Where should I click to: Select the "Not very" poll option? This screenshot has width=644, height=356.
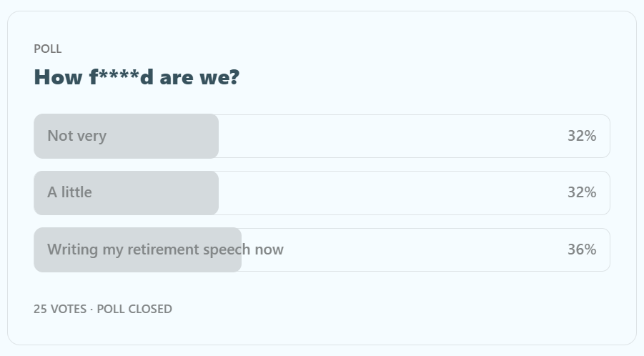(76, 136)
